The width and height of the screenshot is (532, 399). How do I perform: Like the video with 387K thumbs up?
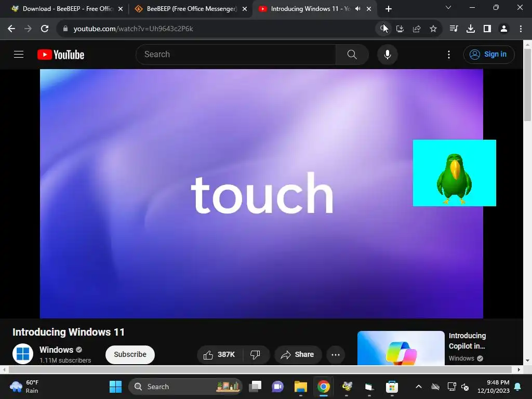coord(220,354)
